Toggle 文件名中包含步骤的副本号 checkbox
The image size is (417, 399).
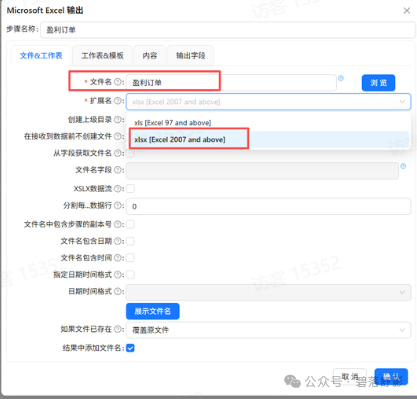[x=130, y=224]
